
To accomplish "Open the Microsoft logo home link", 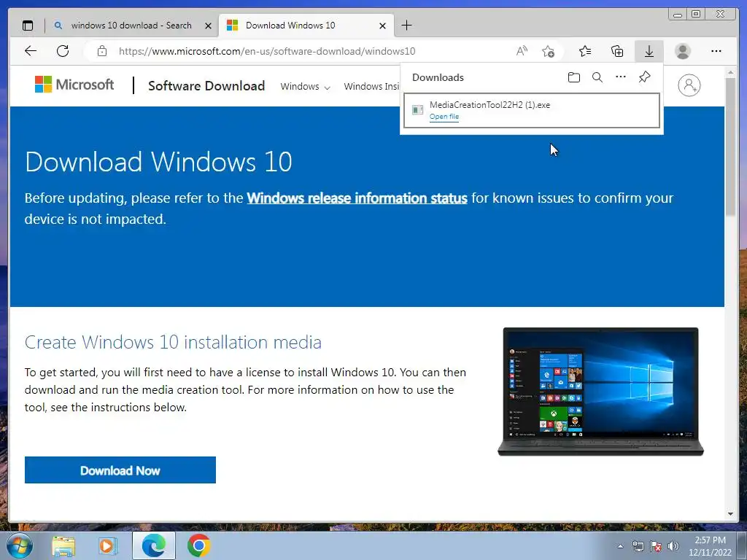I will tap(74, 85).
